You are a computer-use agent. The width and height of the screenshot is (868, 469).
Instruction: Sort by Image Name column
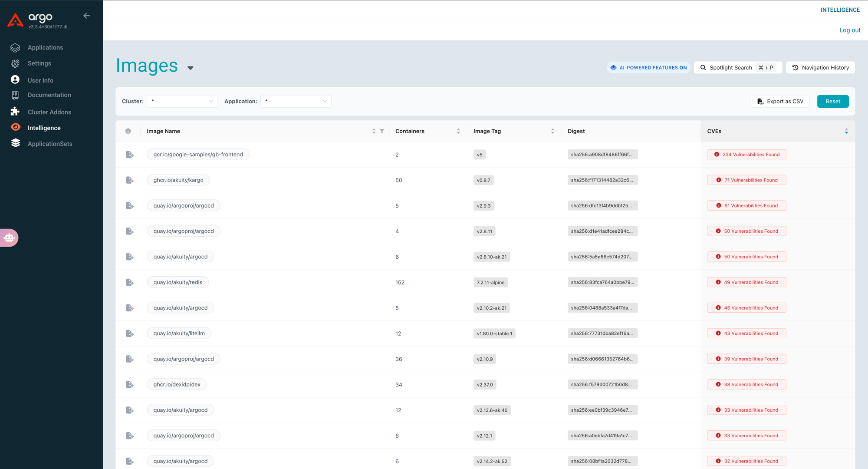pos(374,131)
